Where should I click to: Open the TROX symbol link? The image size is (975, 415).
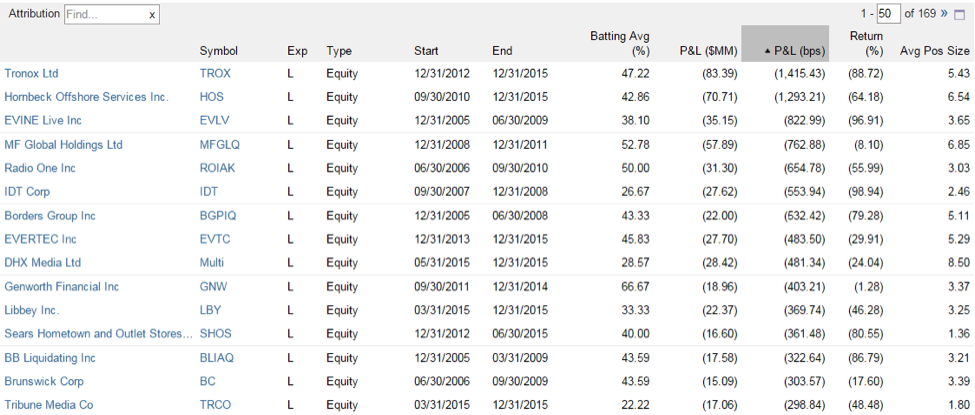pos(215,73)
